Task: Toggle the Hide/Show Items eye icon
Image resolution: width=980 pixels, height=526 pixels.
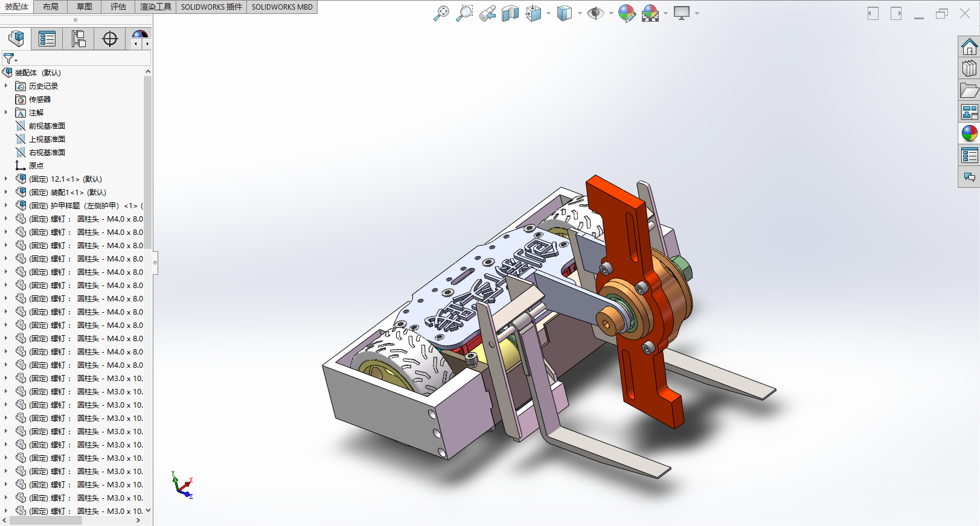Action: point(595,13)
